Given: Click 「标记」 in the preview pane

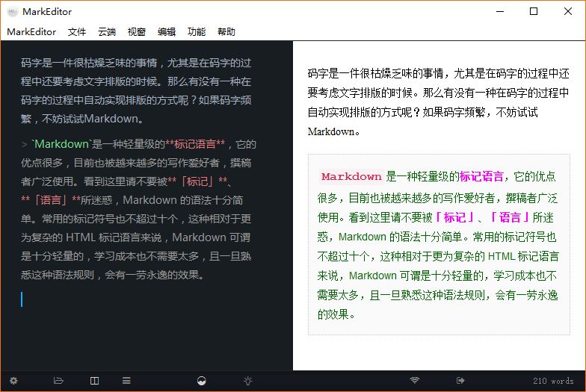Looking at the screenshot, I should click(454, 217).
